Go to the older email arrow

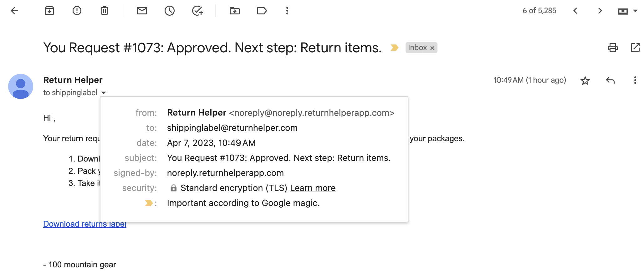600,11
